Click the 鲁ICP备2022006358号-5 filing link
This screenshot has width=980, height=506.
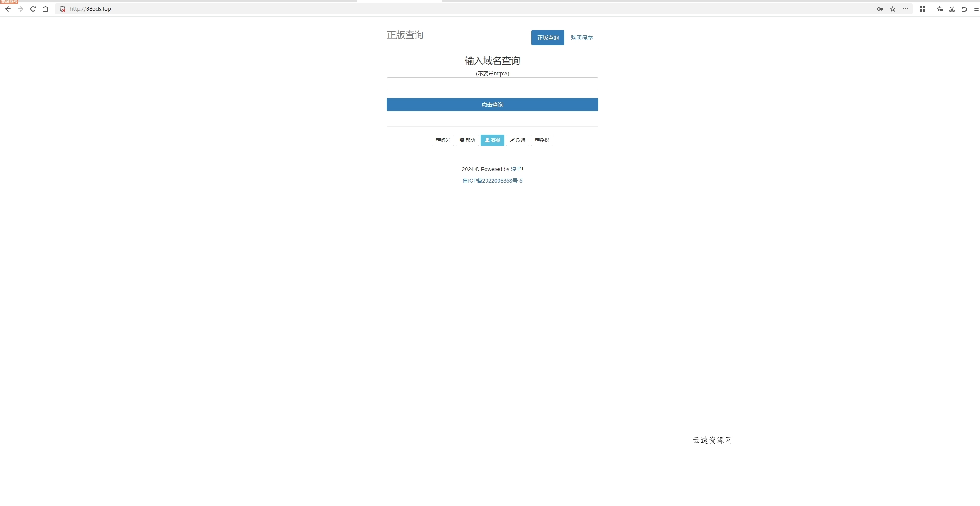(x=492, y=181)
